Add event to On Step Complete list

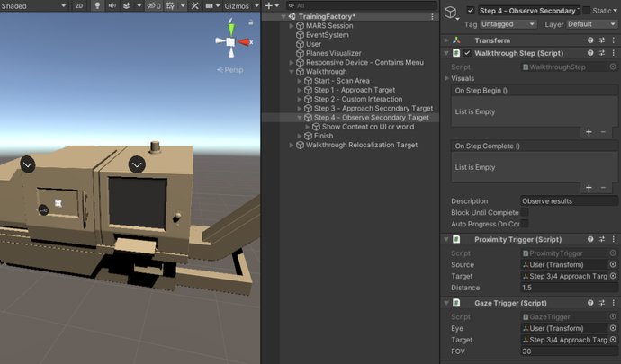pos(589,188)
